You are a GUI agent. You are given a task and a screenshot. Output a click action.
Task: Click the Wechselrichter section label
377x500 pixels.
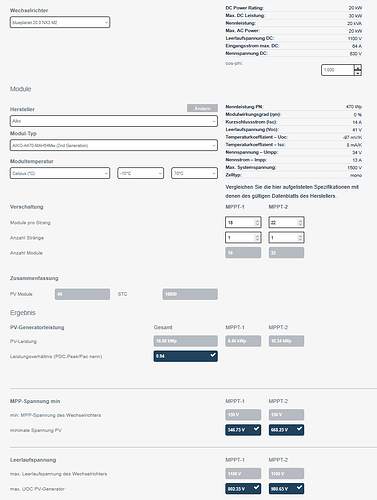tap(29, 10)
